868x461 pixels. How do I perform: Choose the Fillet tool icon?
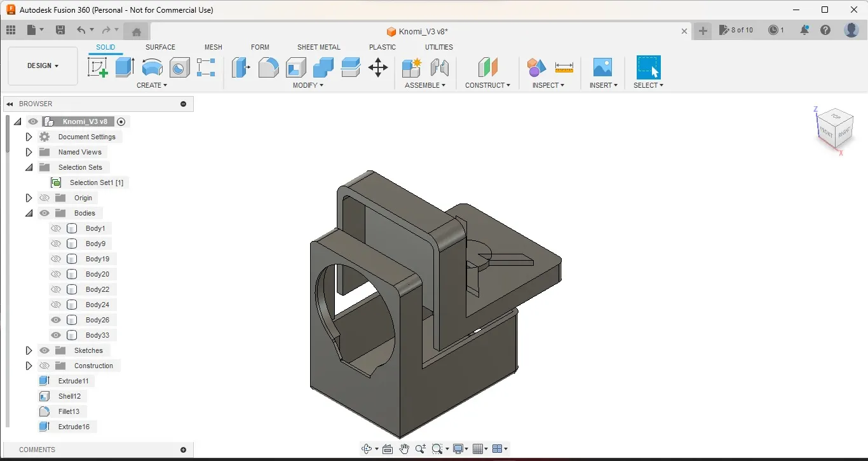click(x=268, y=67)
